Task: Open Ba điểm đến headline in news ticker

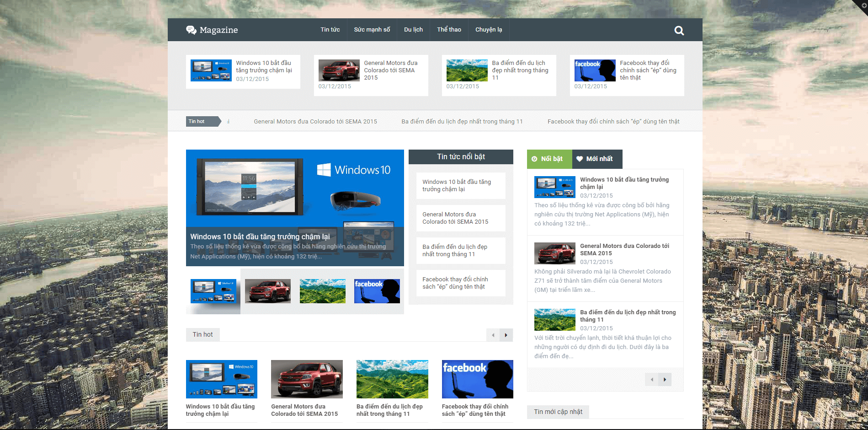Action: (462, 122)
